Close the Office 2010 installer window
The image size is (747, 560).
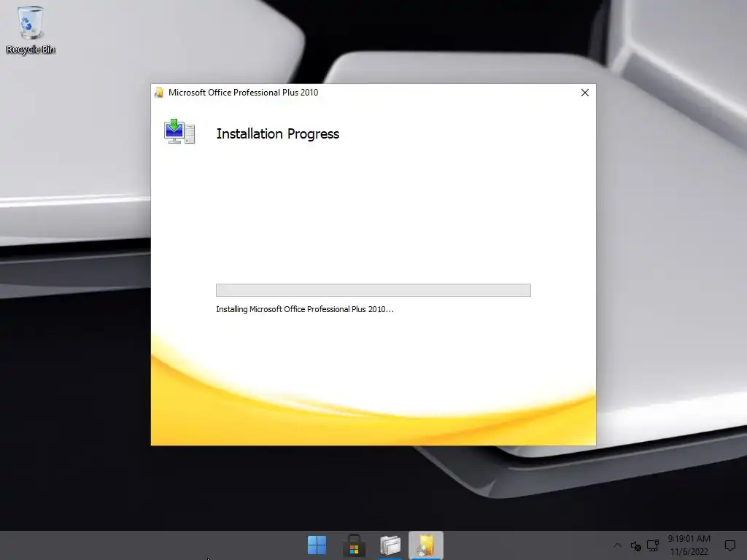click(x=584, y=93)
